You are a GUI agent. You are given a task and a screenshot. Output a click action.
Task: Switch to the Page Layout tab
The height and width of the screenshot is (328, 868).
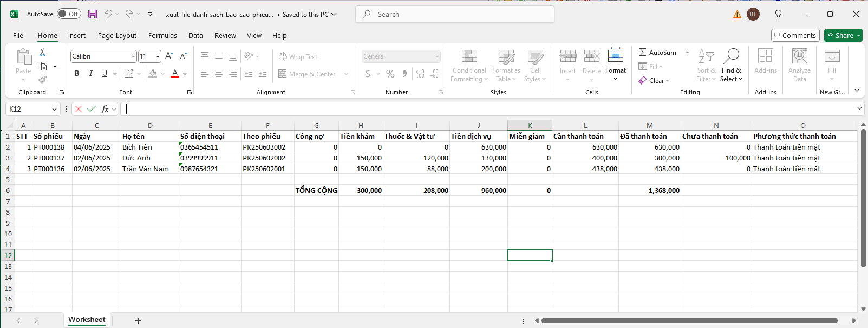coord(117,35)
